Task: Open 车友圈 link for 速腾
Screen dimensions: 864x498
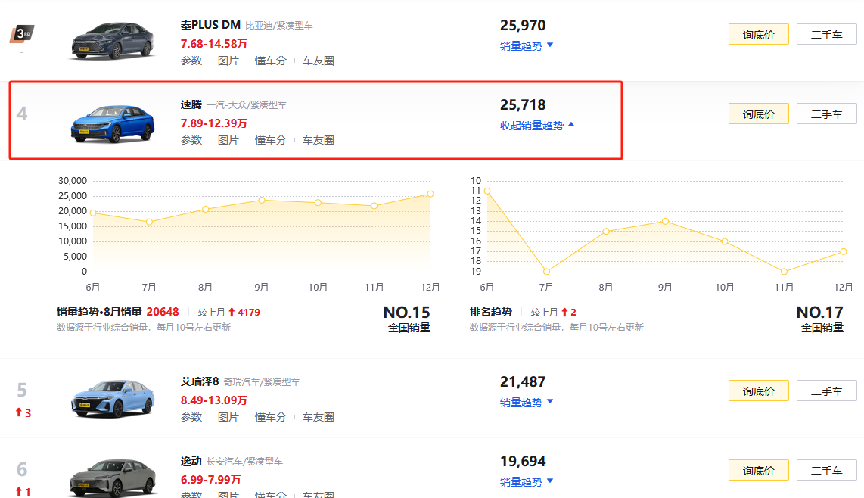Action: point(318,140)
